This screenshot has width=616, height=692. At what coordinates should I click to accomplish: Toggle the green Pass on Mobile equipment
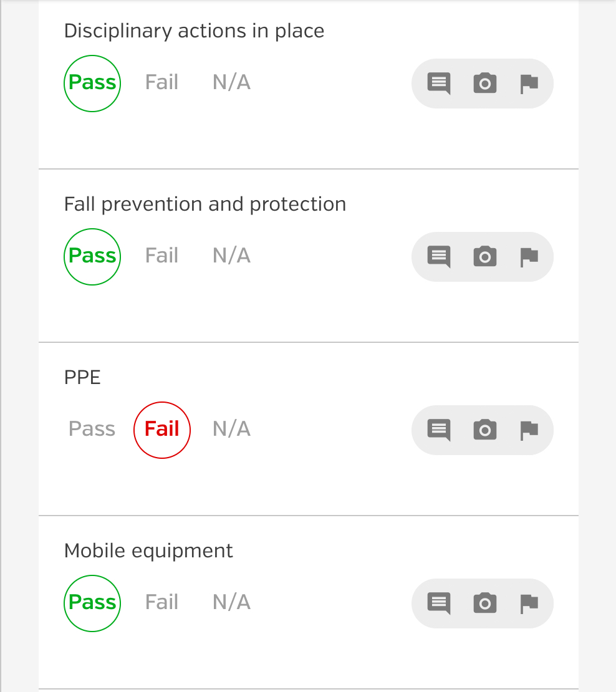coord(92,603)
